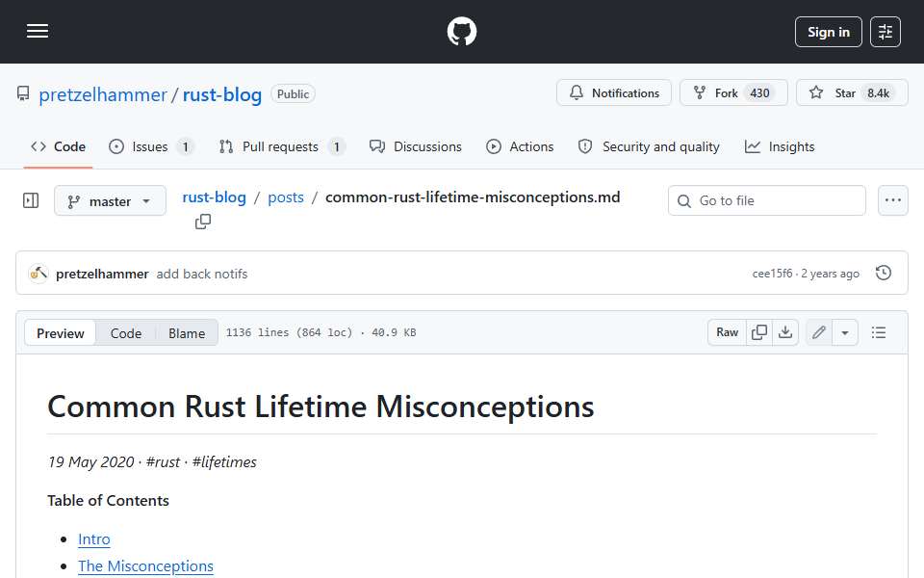
Task: Open the Raw file view
Action: tap(728, 332)
